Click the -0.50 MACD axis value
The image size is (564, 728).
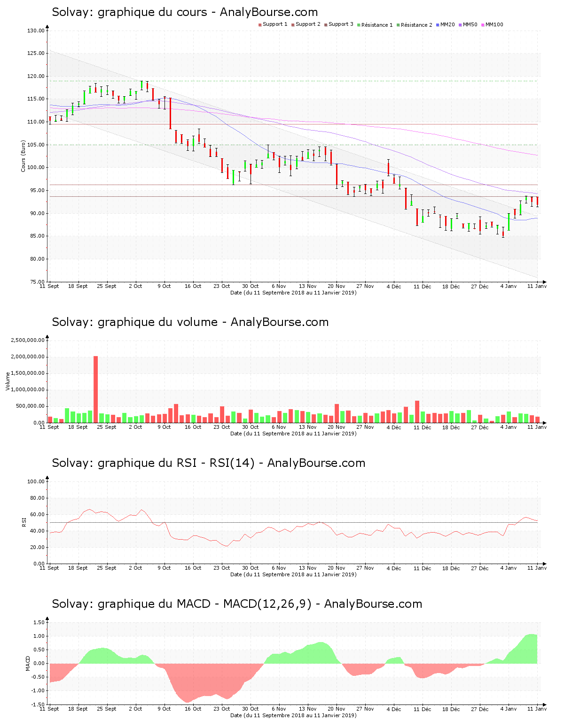pyautogui.click(x=38, y=677)
